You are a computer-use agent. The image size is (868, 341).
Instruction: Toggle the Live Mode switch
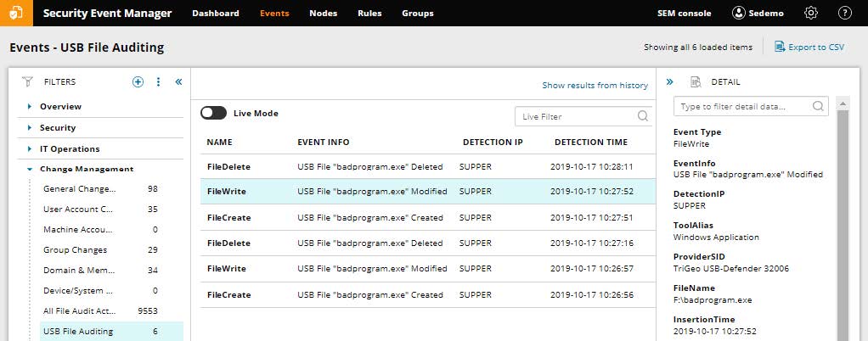pyautogui.click(x=214, y=114)
